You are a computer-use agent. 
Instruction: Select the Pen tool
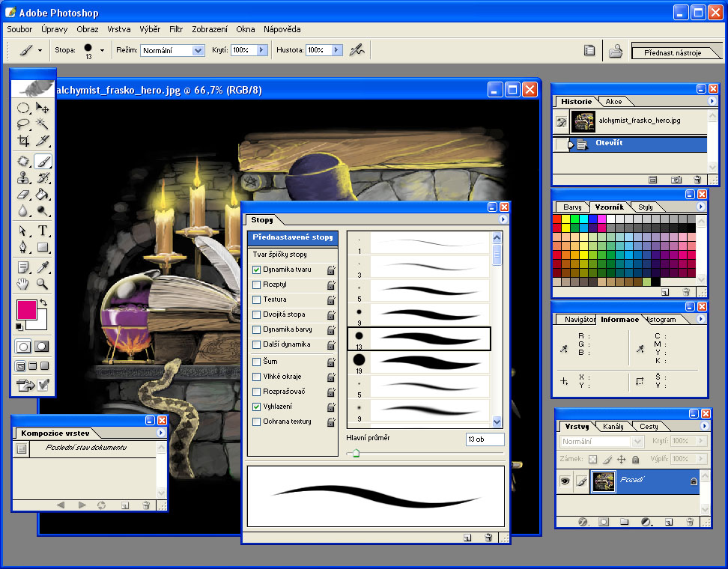[x=23, y=247]
